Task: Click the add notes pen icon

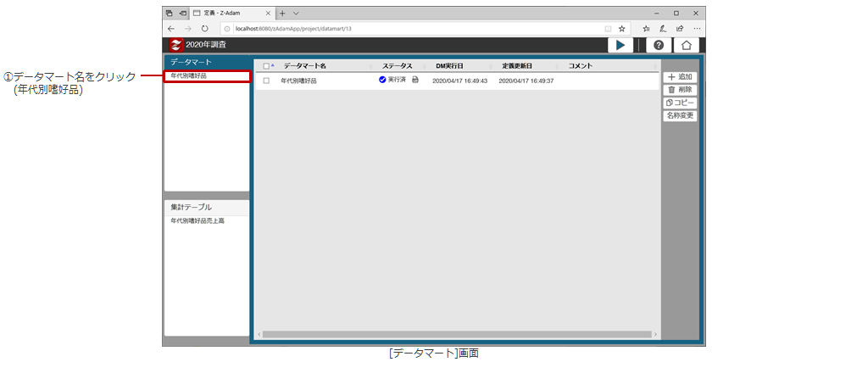Action: [x=663, y=28]
